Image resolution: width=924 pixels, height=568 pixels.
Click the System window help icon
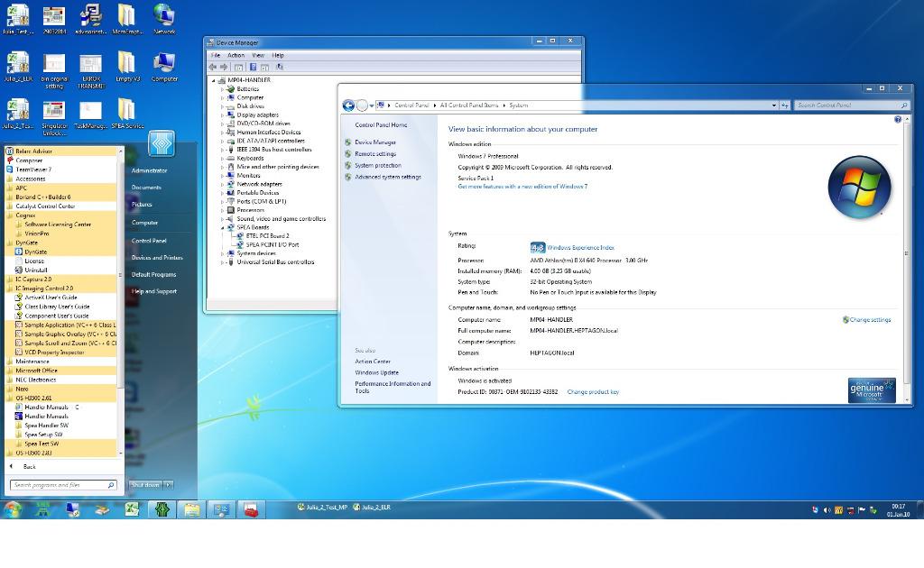(898, 119)
